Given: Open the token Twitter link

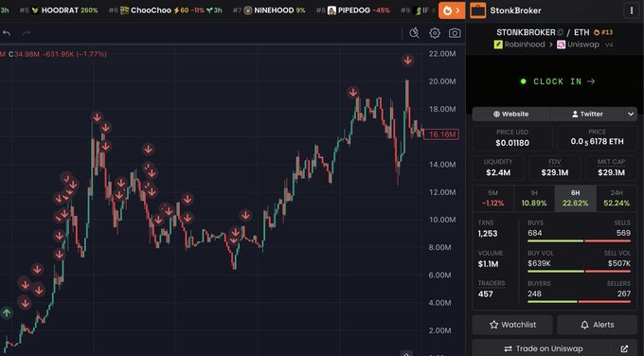Looking at the screenshot, I should (x=587, y=115).
